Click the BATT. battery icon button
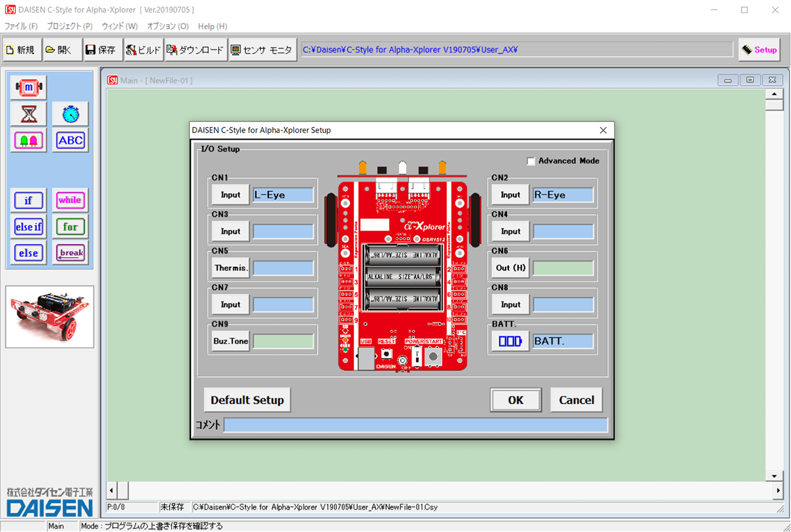The width and height of the screenshot is (791, 532). point(511,341)
